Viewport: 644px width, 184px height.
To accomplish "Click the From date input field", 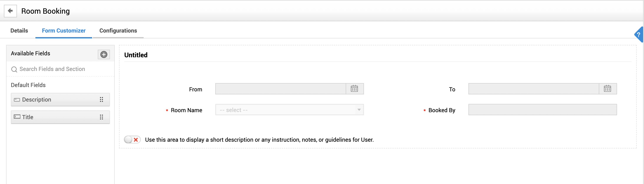I will tap(280, 89).
